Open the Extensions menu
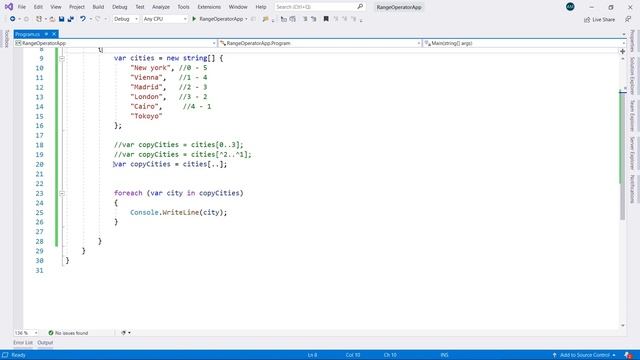The height and width of the screenshot is (360, 640). tap(209, 7)
